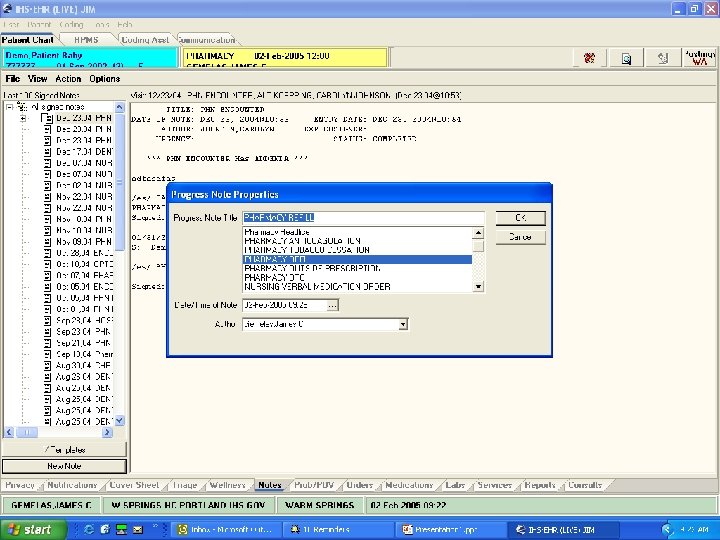The image size is (720, 540).
Task: Switch to the Communication tab
Action: pos(207,40)
